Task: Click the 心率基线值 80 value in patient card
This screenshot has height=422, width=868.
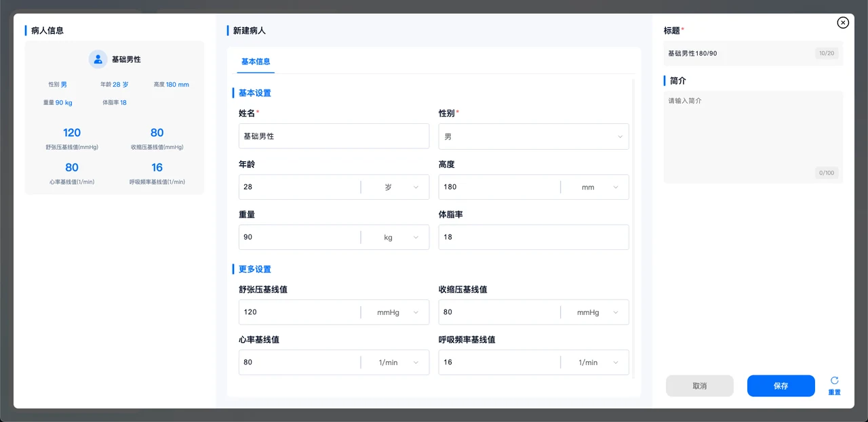Action: pyautogui.click(x=72, y=167)
